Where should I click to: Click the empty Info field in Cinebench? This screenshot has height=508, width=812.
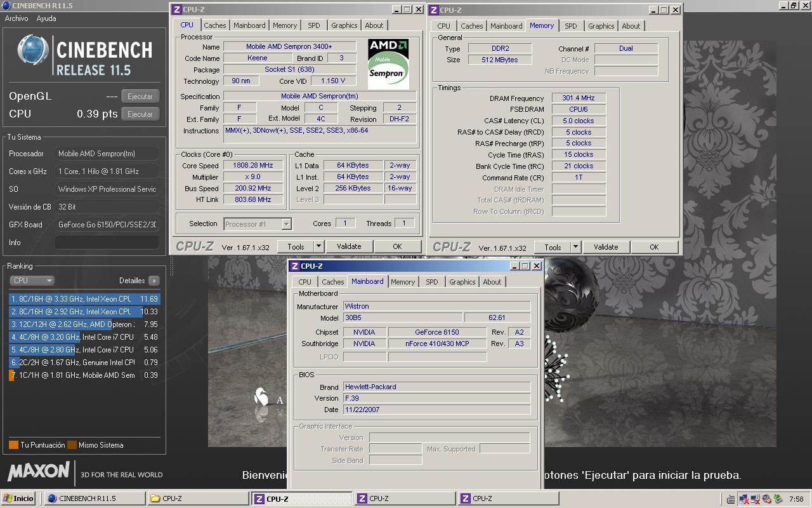pos(107,243)
